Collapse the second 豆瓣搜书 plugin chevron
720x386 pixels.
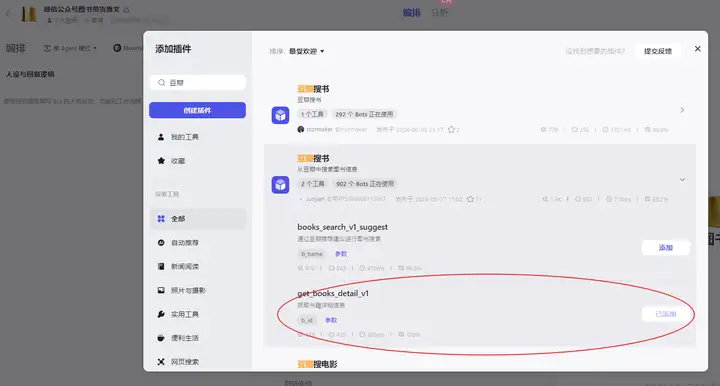click(x=682, y=179)
